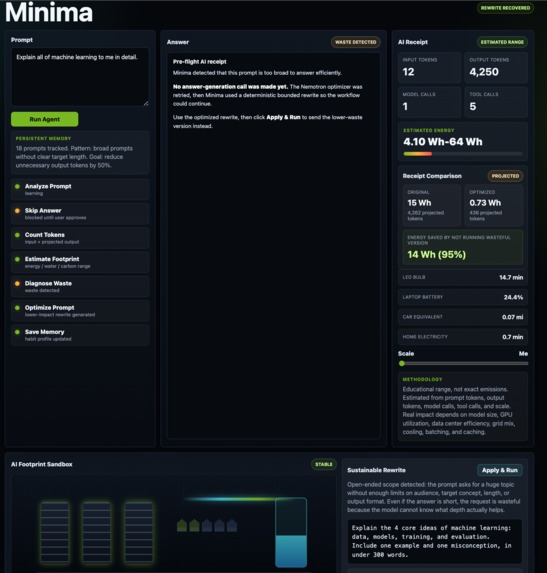
Task: Click the Input Tokens value 12
Action: 409,72
